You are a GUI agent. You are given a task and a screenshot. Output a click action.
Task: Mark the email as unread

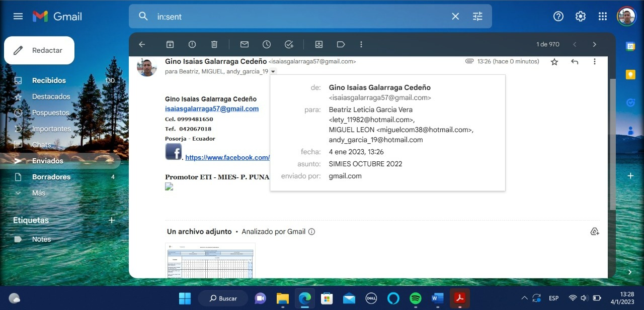245,44
